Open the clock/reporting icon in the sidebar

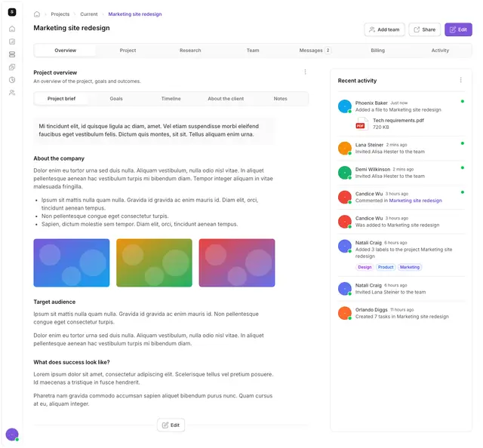pos(12,80)
